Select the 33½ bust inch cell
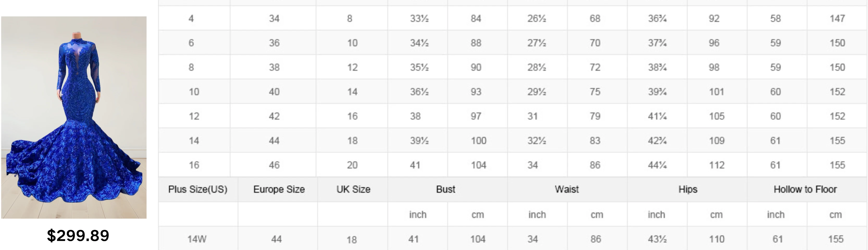The image size is (868, 250). 417,18
